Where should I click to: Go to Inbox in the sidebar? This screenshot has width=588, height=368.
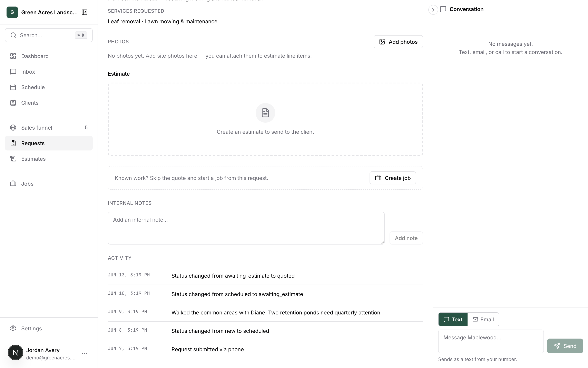49,72
